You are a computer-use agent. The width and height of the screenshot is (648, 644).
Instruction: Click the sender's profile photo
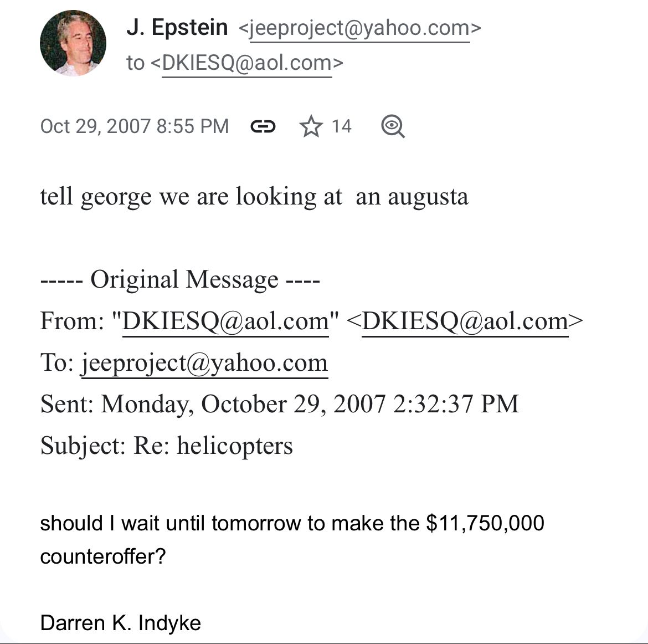pyautogui.click(x=73, y=43)
